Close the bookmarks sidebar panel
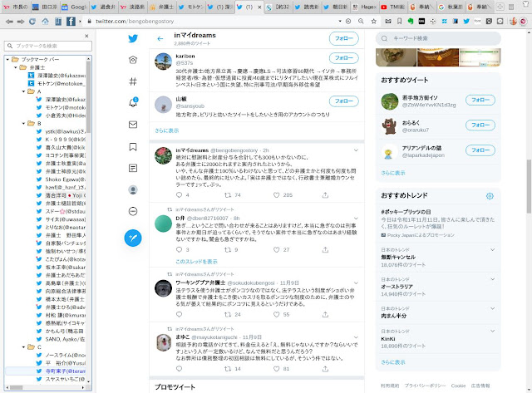The width and height of the screenshot is (532, 393). click(86, 36)
